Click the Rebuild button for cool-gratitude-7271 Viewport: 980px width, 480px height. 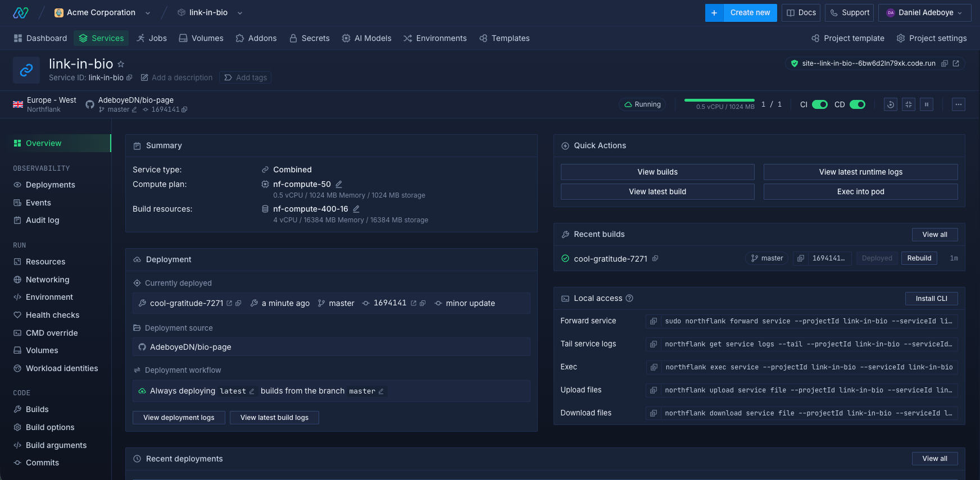(919, 258)
